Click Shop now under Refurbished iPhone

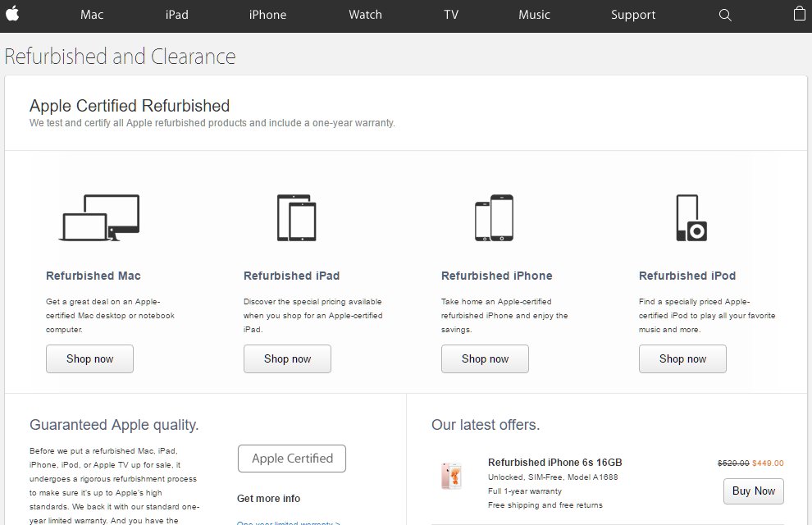486,358
